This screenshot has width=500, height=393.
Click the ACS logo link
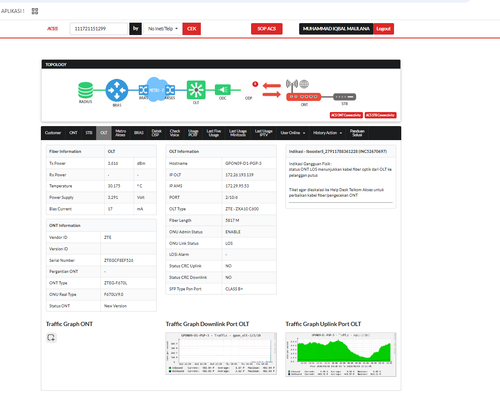click(52, 29)
